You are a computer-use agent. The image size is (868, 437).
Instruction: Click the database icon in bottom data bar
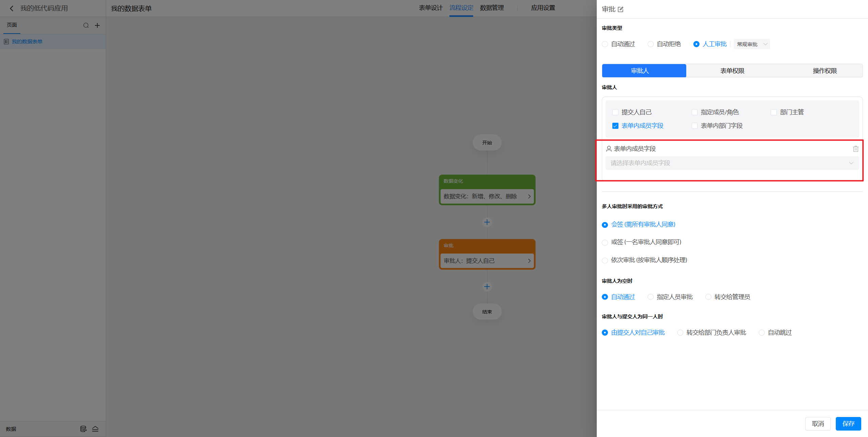pyautogui.click(x=83, y=429)
